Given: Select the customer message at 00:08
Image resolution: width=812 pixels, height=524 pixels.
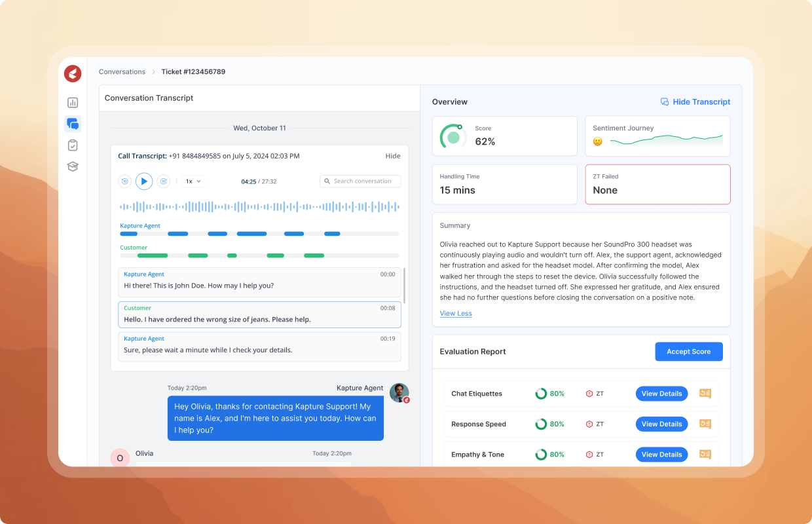Looking at the screenshot, I should pyautogui.click(x=259, y=314).
